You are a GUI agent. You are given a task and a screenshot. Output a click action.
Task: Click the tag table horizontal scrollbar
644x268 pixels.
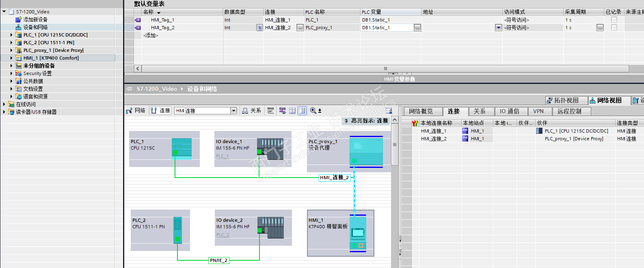[385, 69]
